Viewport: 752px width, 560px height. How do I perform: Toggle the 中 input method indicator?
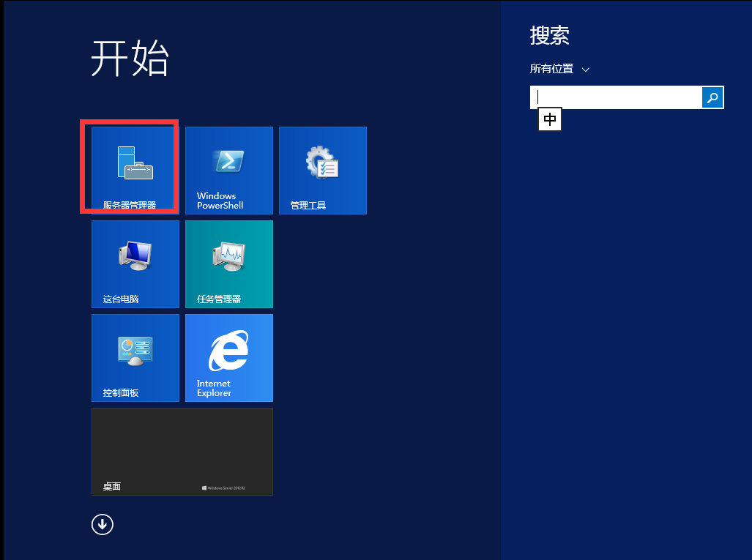point(550,119)
